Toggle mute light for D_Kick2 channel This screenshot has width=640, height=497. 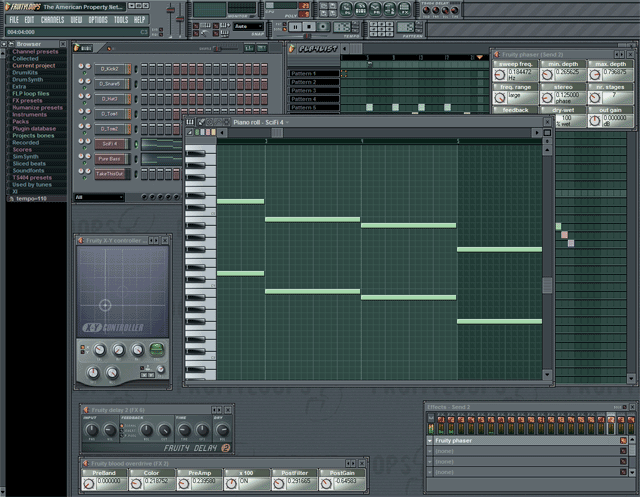tap(84, 73)
